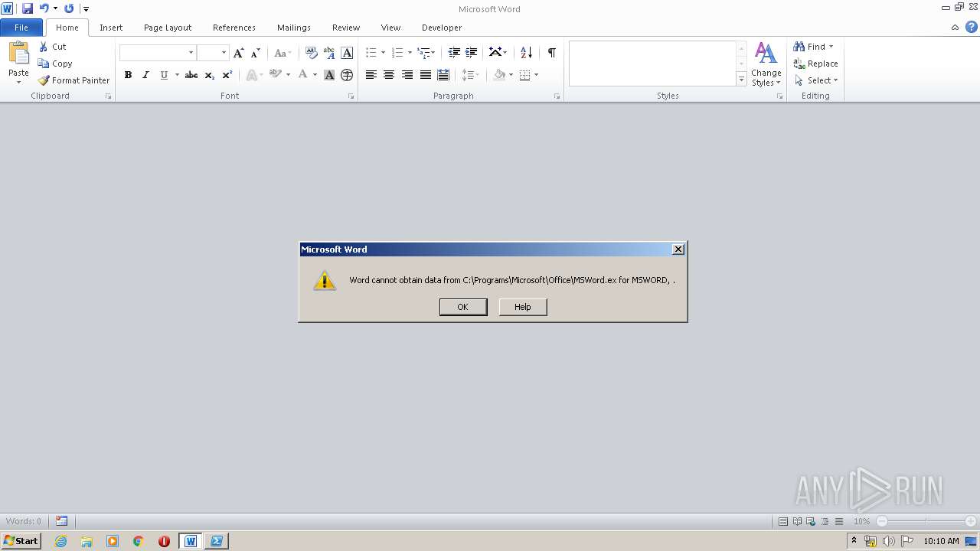Click Find in Editing group

coord(814,47)
